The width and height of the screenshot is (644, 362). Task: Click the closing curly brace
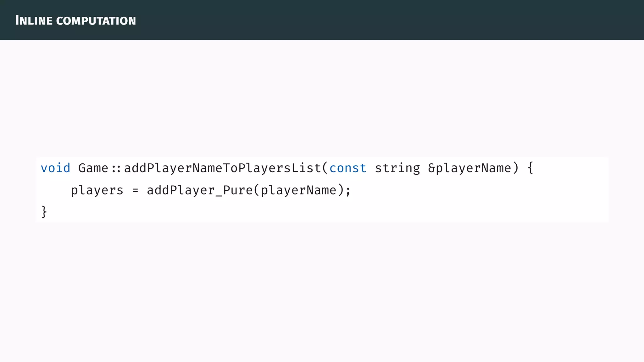[44, 212]
